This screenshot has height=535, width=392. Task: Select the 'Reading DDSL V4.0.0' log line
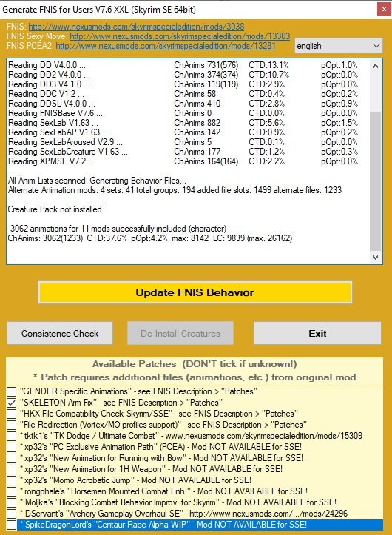183,104
